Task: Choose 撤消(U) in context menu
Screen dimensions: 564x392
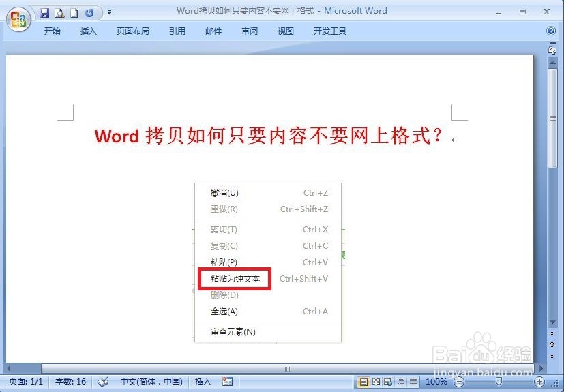Action: click(268, 193)
